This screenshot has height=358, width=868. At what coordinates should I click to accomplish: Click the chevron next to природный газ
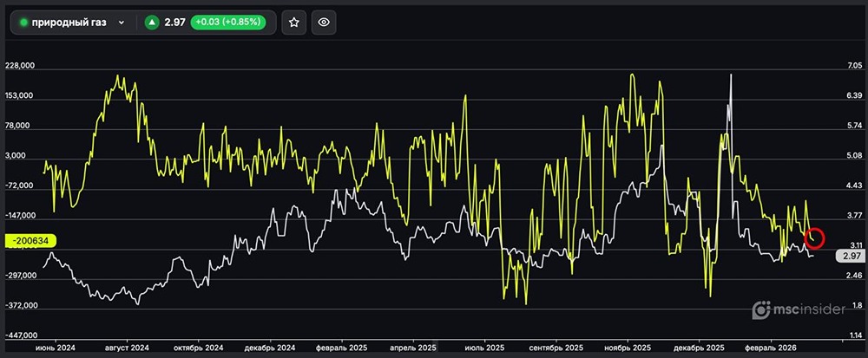(x=122, y=23)
